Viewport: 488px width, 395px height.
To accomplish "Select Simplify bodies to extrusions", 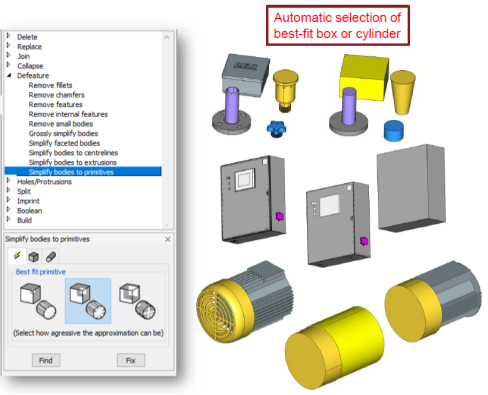I will (73, 163).
